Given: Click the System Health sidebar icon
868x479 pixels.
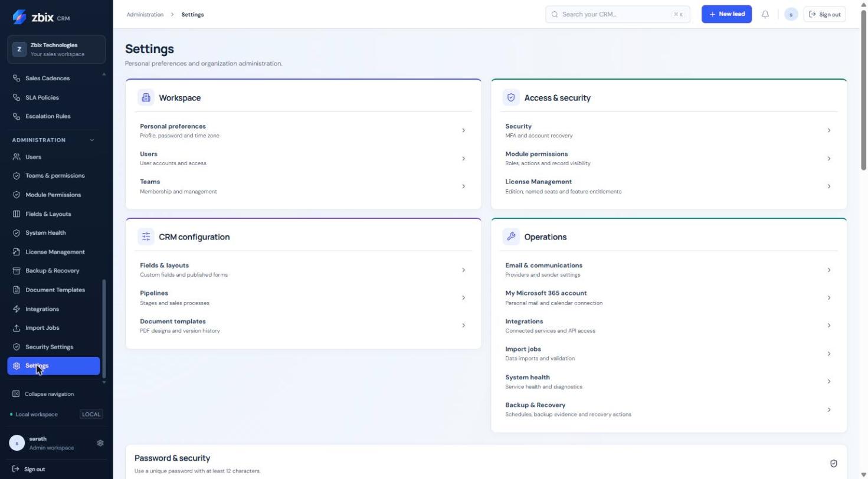Looking at the screenshot, I should point(17,233).
